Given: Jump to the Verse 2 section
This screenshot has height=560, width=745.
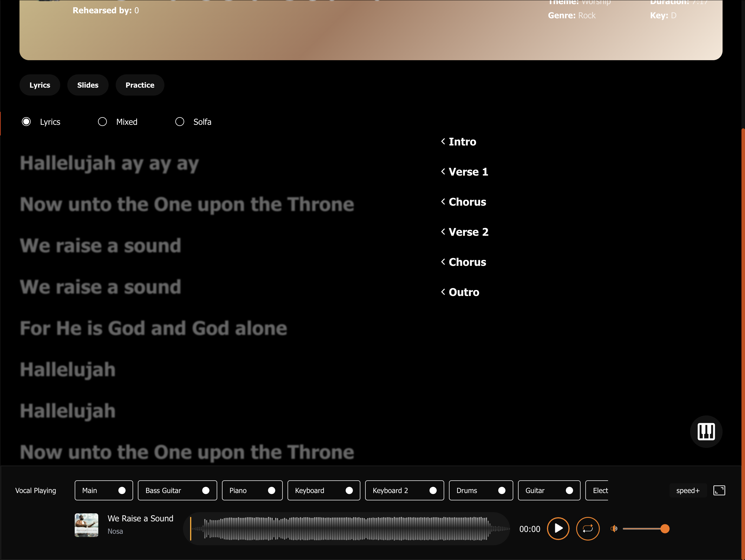Looking at the screenshot, I should point(468,232).
